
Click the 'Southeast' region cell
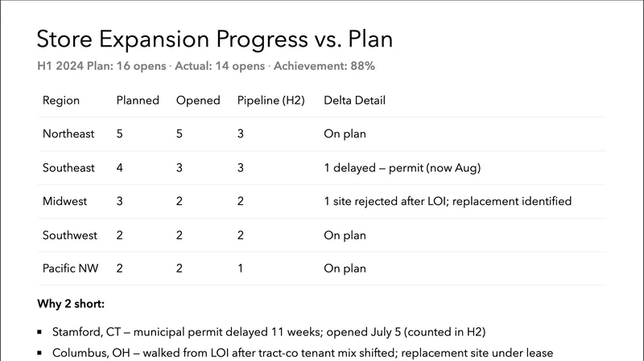68,168
